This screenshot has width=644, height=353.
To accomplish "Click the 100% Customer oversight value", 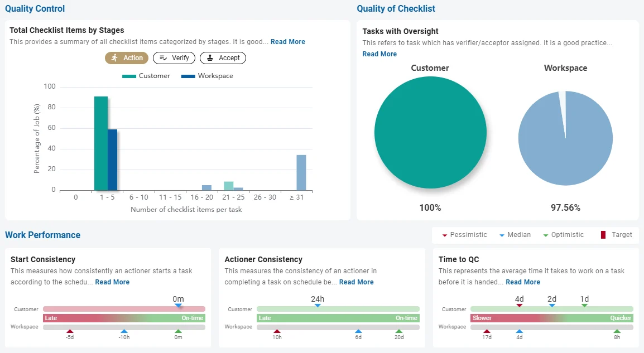I will pyautogui.click(x=430, y=207).
